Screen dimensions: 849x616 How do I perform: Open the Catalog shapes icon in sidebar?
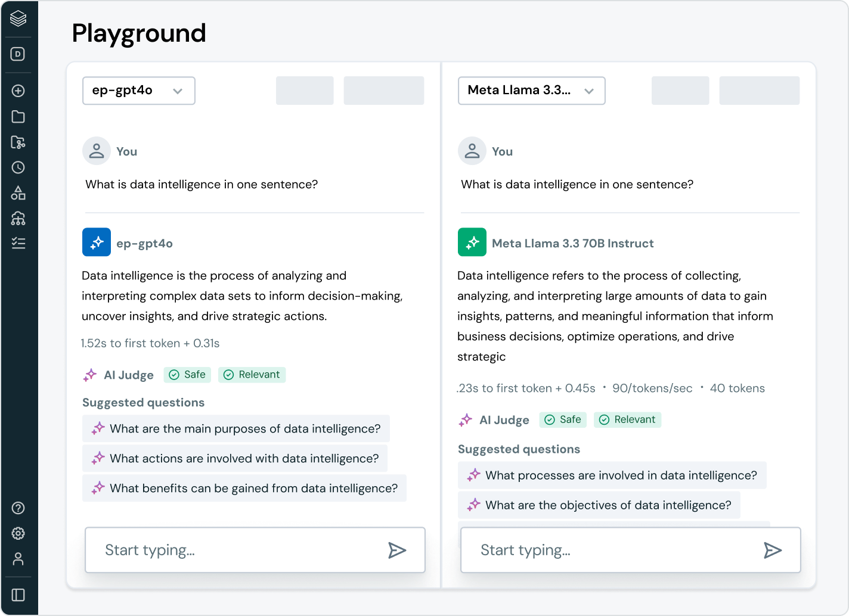(18, 193)
